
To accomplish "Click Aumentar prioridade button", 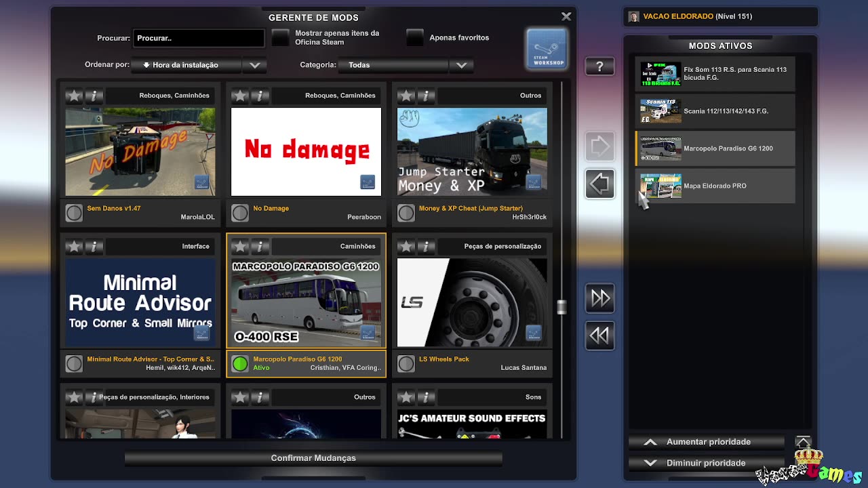I will (707, 442).
